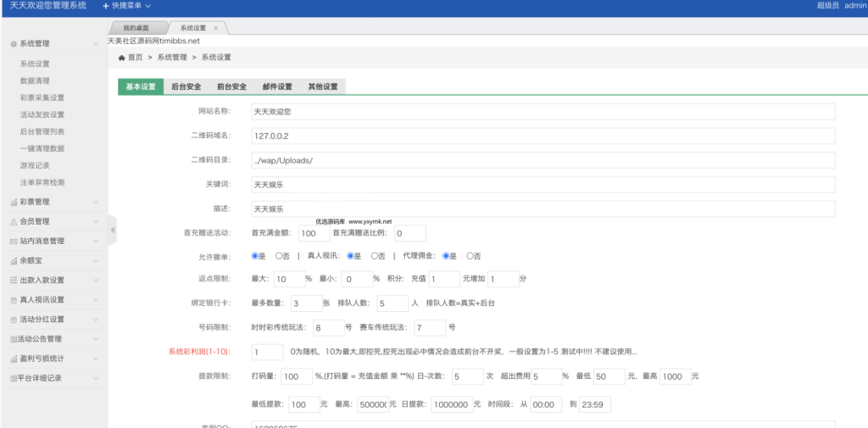
Task: Select 否 for 允许撤单
Action: point(278,256)
